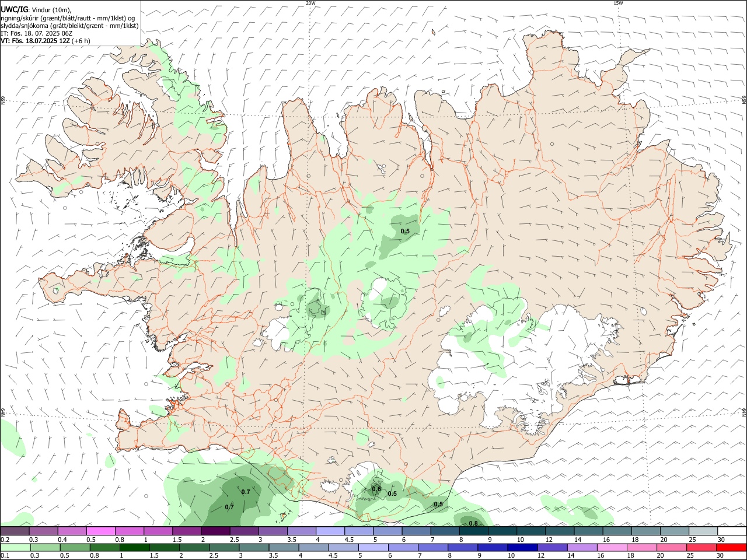The width and height of the screenshot is (747, 560).
Task: Click the 'slydda/snjókoma' legend description line
Action: (69, 26)
